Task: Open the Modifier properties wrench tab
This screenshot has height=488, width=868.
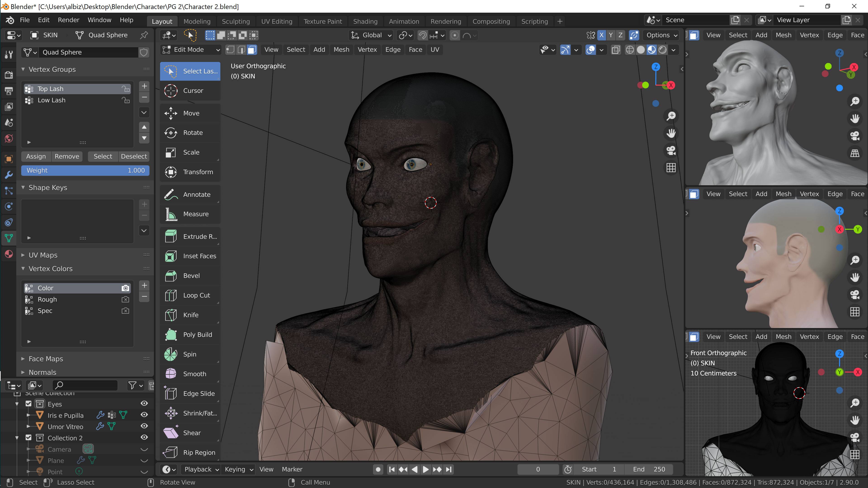Action: (x=9, y=175)
